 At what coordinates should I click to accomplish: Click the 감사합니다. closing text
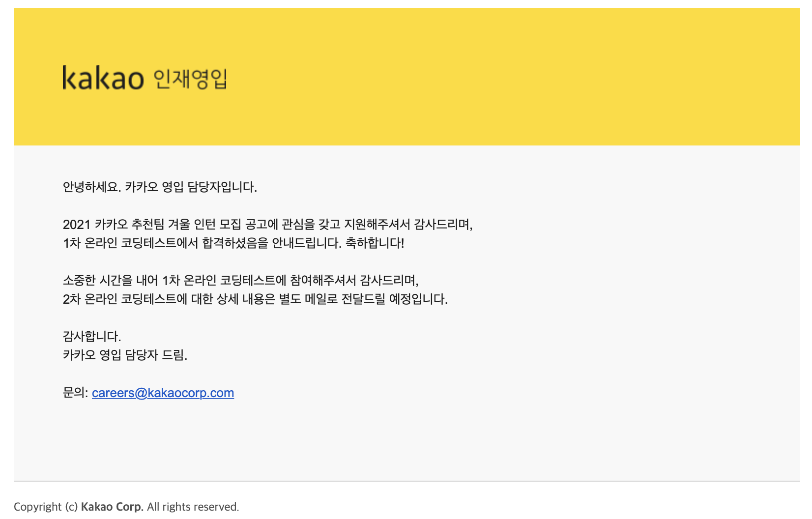pos(92,336)
